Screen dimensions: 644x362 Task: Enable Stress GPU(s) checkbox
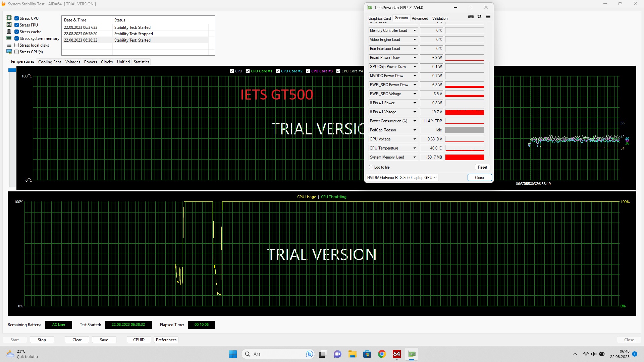click(x=16, y=52)
